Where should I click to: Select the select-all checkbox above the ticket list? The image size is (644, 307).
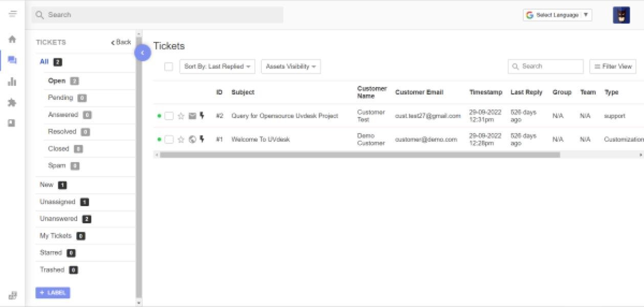point(168,67)
